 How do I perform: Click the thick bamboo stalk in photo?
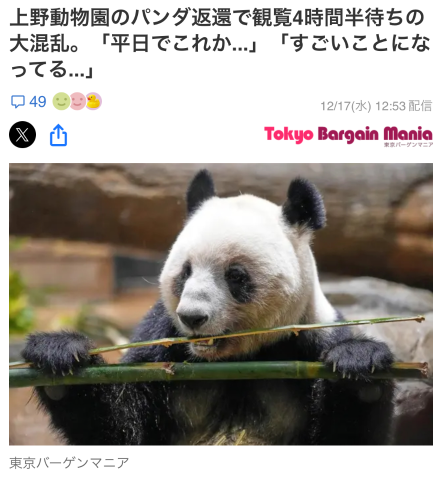[218, 373]
